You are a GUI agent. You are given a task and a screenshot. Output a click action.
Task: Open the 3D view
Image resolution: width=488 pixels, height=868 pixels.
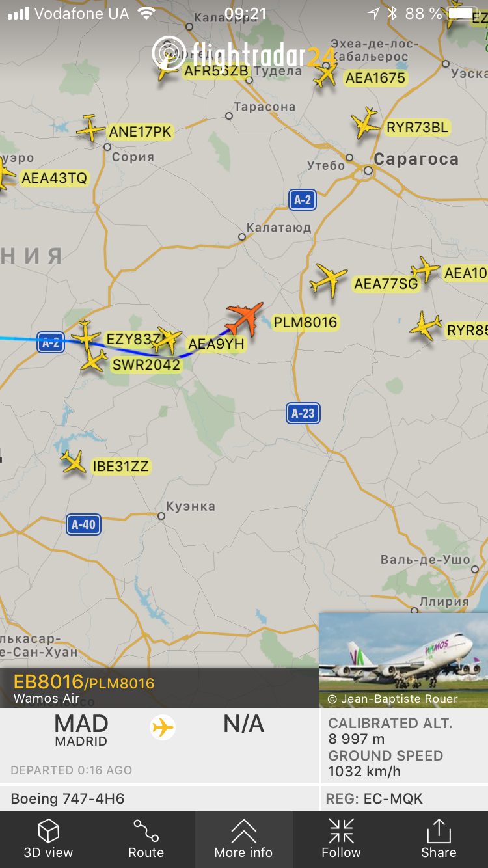49,839
